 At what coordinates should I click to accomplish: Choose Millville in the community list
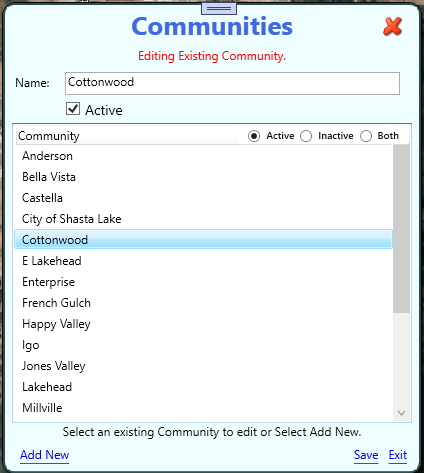[204, 408]
